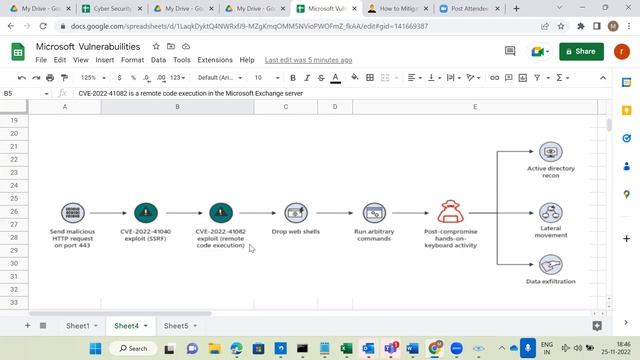Open the text color picker
The image size is (640, 360).
[x=336, y=78]
